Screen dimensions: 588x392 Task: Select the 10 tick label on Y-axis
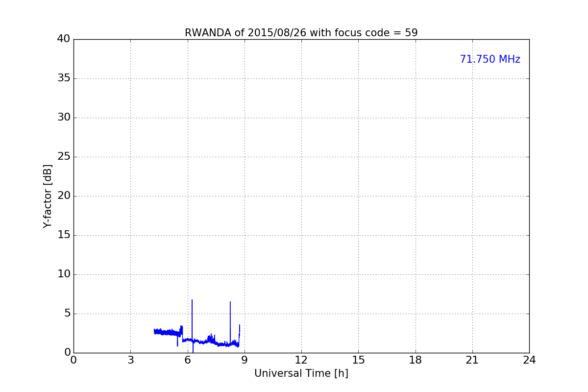(64, 274)
